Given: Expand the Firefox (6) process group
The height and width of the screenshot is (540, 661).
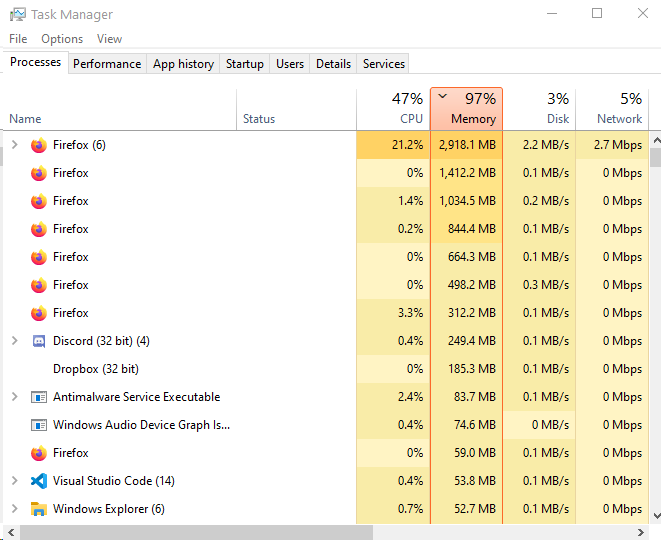Looking at the screenshot, I should point(15,145).
